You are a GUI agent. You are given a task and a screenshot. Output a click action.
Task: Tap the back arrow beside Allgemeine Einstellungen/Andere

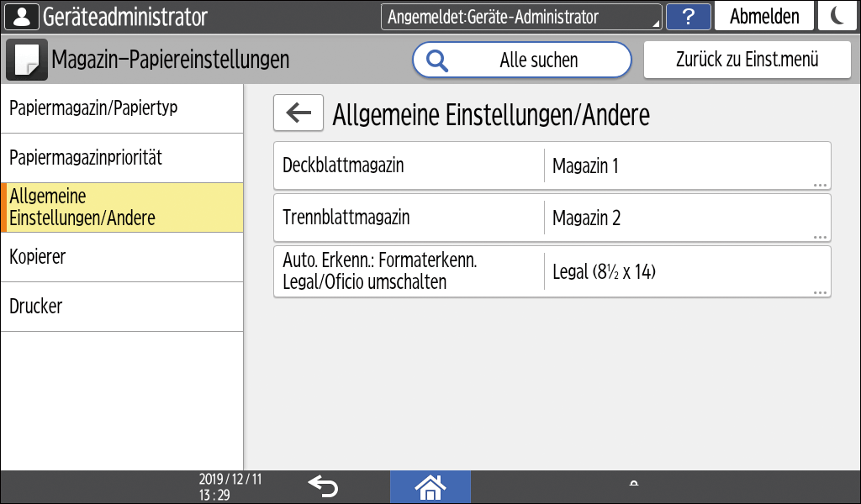[x=298, y=113]
